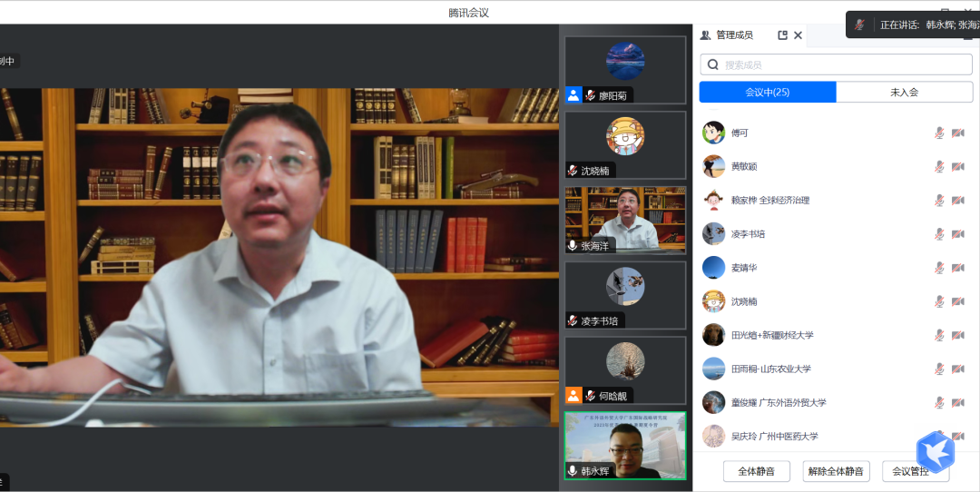Select 韩永辉 video thumbnail
The height and width of the screenshot is (492, 980).
(x=625, y=446)
